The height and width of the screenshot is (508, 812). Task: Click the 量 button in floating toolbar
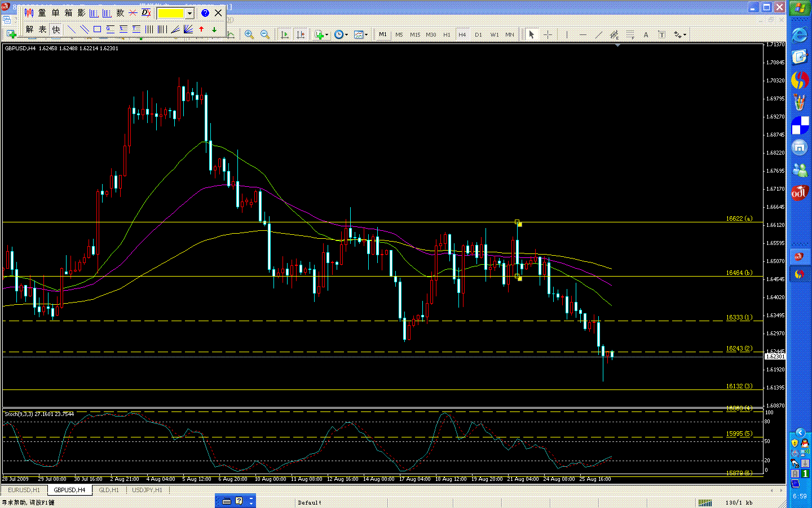(x=42, y=13)
